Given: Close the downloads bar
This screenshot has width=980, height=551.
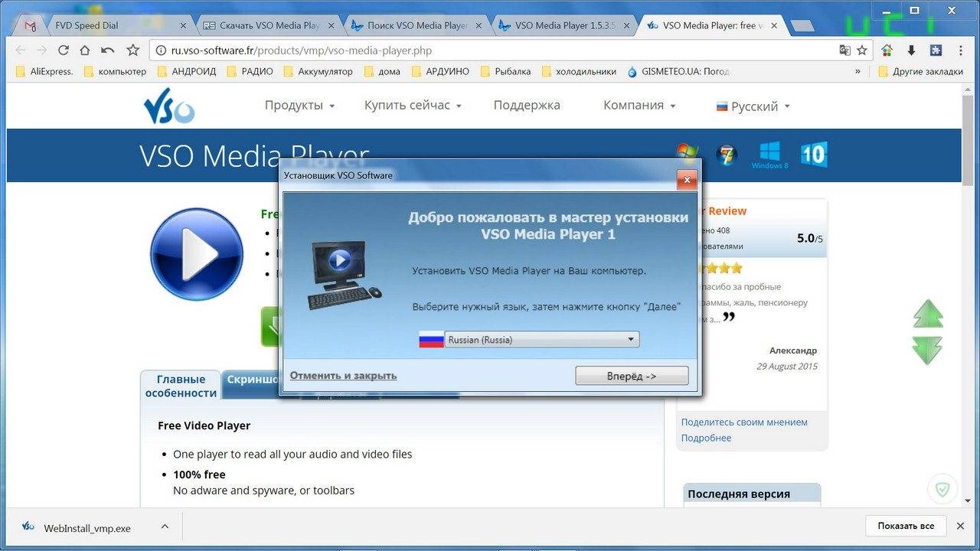Looking at the screenshot, I should click(x=960, y=527).
